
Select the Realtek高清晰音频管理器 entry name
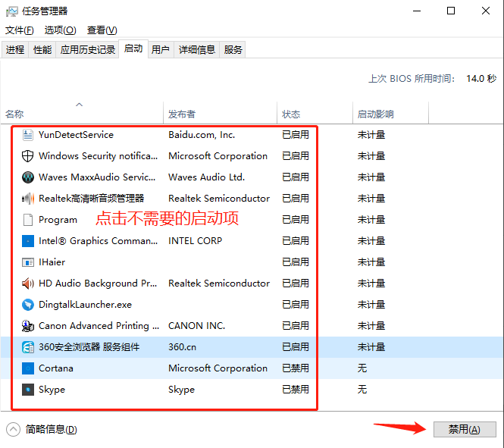coord(91,199)
